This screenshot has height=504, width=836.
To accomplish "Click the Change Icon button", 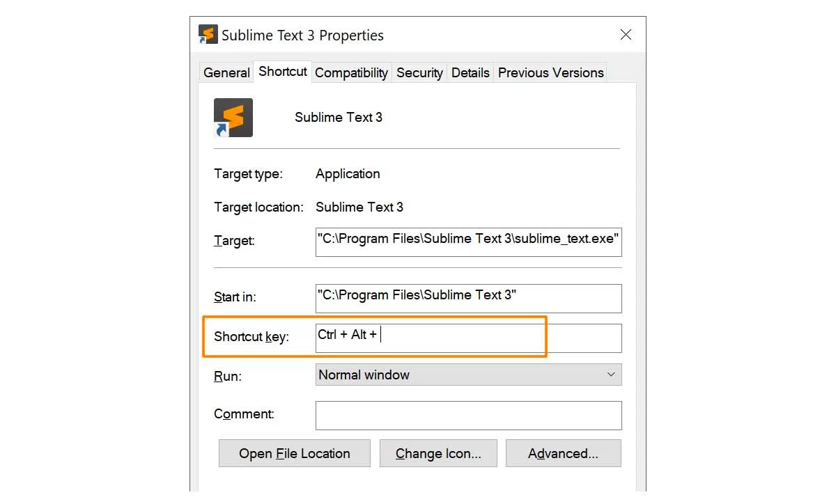I will tap(438, 454).
